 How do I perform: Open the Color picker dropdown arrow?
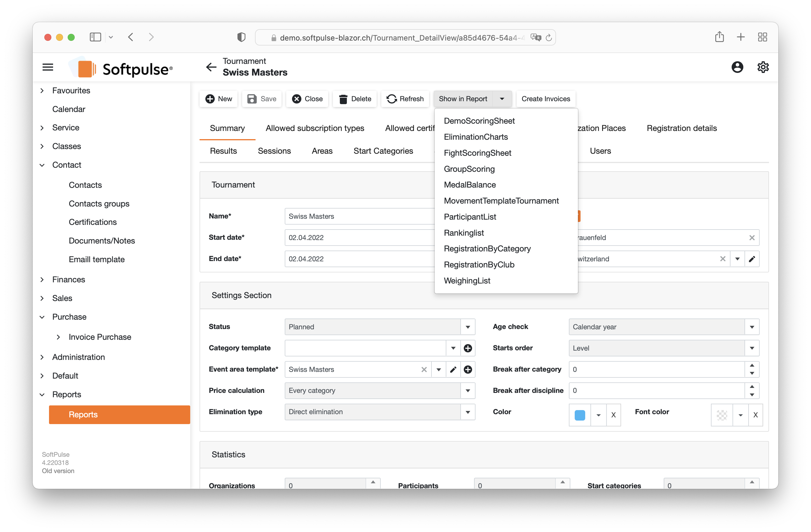click(598, 415)
